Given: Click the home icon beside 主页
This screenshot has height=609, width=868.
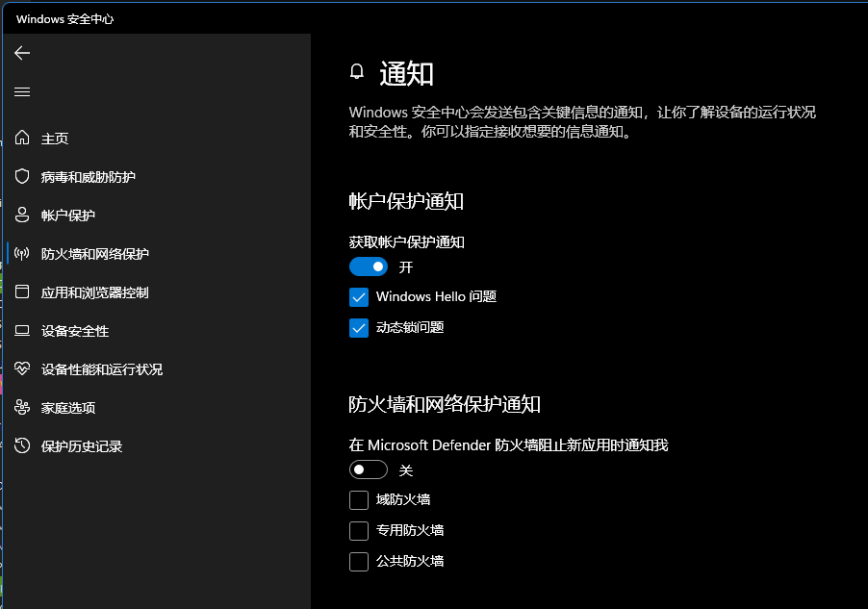Looking at the screenshot, I should (x=22, y=138).
